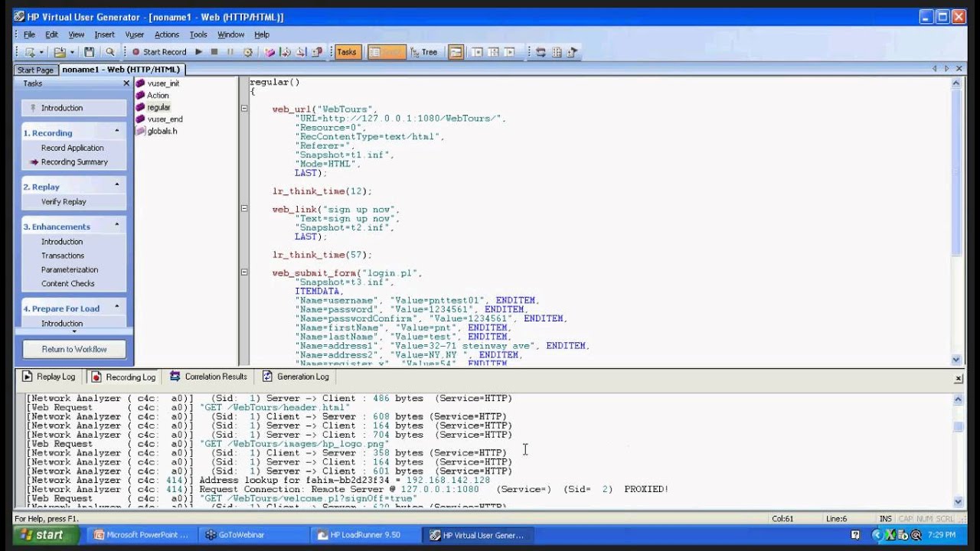The width and height of the screenshot is (980, 551).
Task: Switch to the Generation Log tab
Action: coord(296,377)
